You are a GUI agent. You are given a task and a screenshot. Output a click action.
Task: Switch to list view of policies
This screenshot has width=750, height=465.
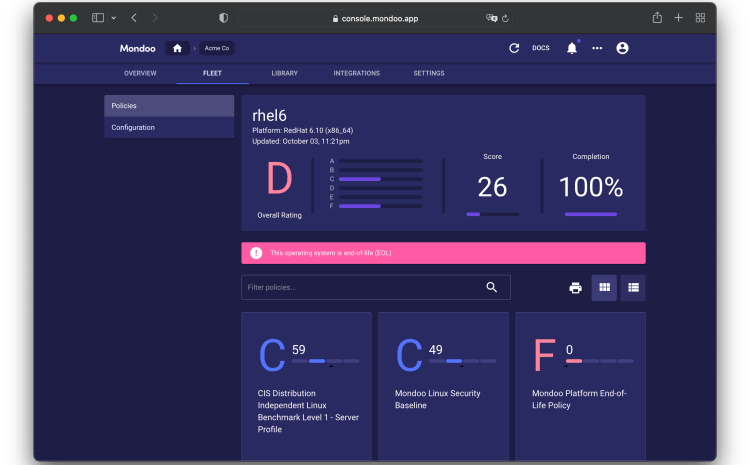pos(633,288)
